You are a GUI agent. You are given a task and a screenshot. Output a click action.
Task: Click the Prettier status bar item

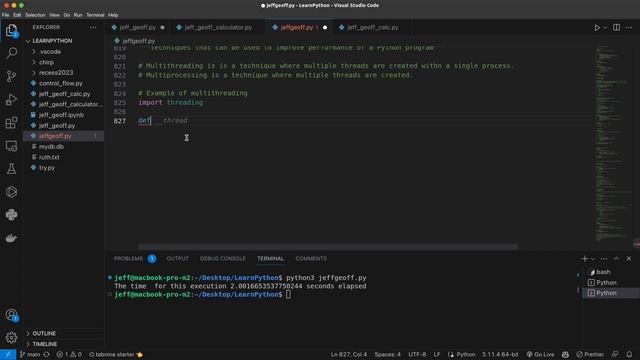pyautogui.click(x=590, y=354)
